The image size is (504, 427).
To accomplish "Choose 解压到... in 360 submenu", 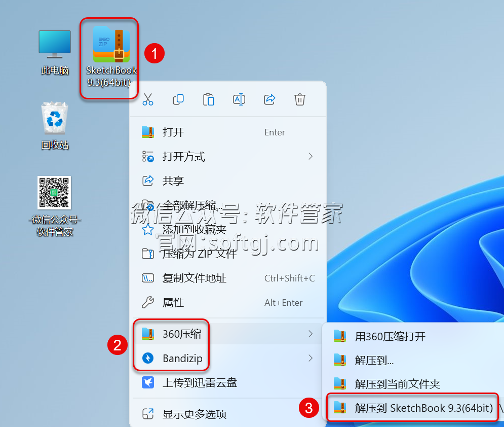I will coord(415,361).
